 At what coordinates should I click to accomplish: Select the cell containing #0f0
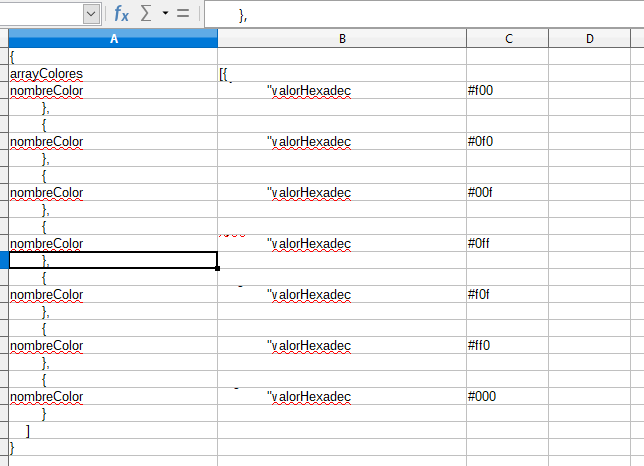point(508,142)
